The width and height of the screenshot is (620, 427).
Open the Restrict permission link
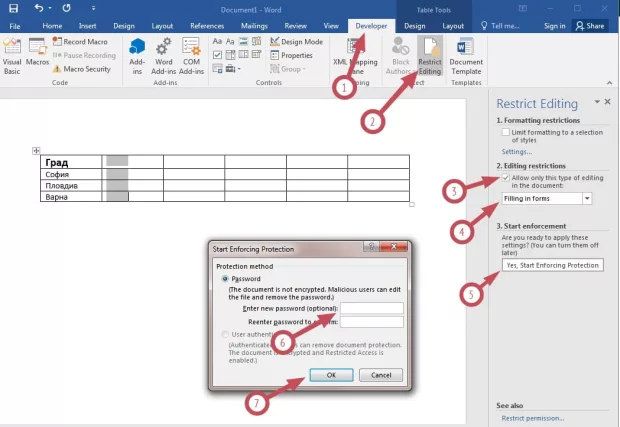tap(533, 418)
